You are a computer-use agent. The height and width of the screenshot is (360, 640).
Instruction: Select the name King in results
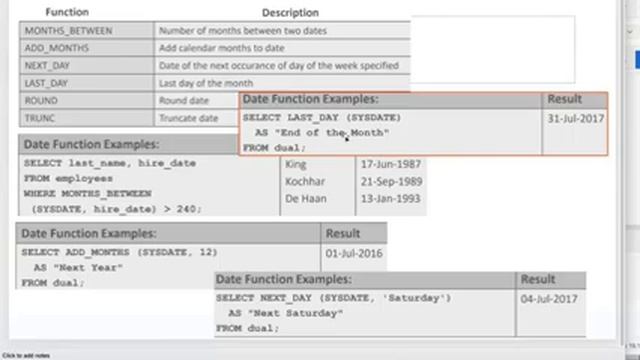coord(296,164)
